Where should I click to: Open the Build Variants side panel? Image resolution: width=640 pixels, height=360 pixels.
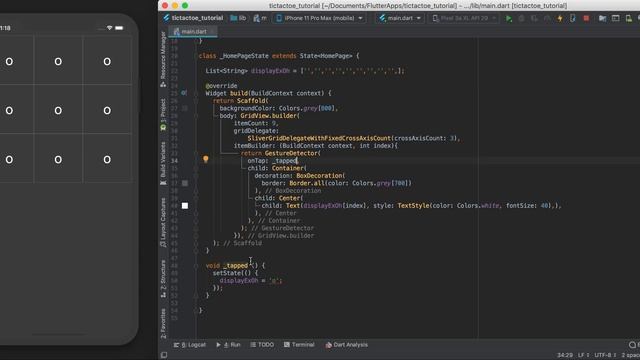pos(163,163)
